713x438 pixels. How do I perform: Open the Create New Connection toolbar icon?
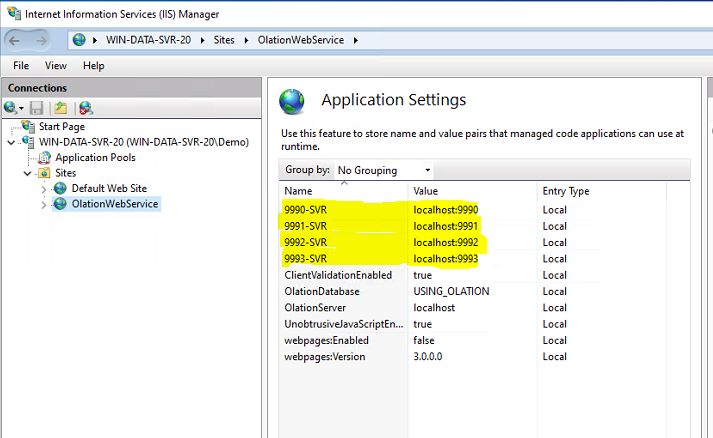click(x=13, y=108)
